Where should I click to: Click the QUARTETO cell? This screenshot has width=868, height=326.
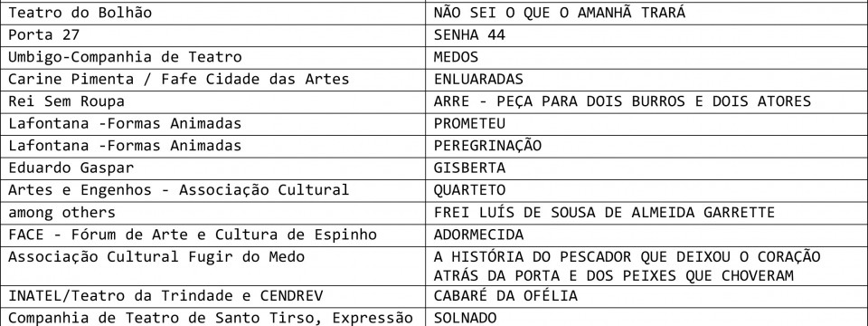[x=646, y=190]
